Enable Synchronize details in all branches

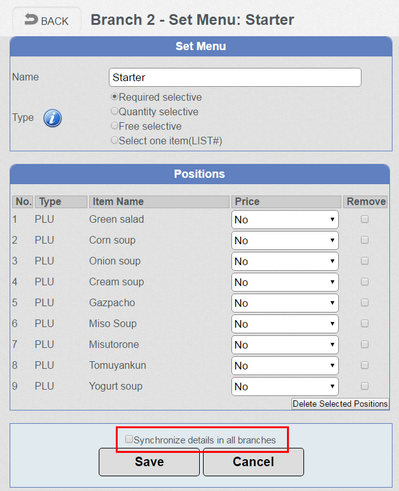point(129,439)
